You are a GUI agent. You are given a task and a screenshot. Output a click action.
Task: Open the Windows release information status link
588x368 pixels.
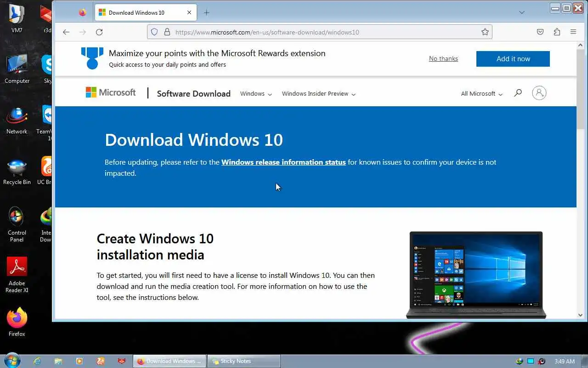pos(283,162)
